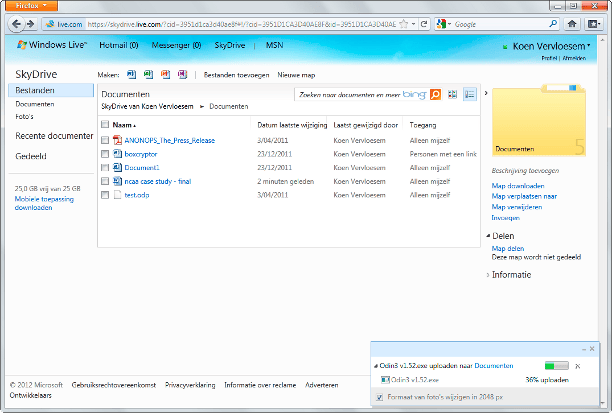Go to Firefox home page icon
Viewport: 612px width, 413px height.
point(572,24)
